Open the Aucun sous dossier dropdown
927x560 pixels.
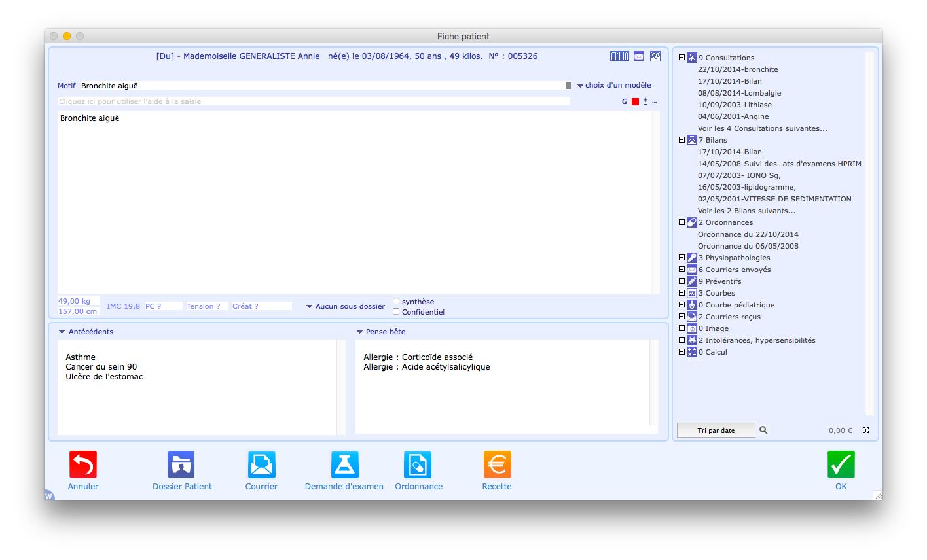346,306
